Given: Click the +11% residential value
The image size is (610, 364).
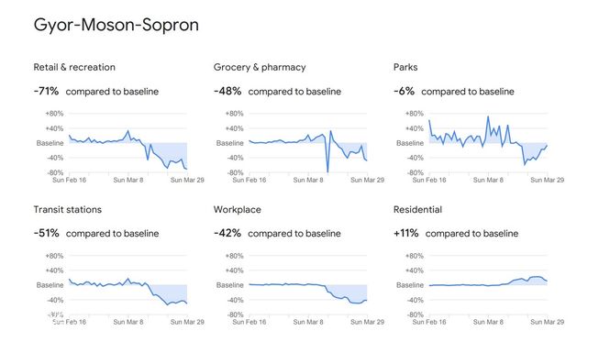Looking at the screenshot, I should point(405,233).
